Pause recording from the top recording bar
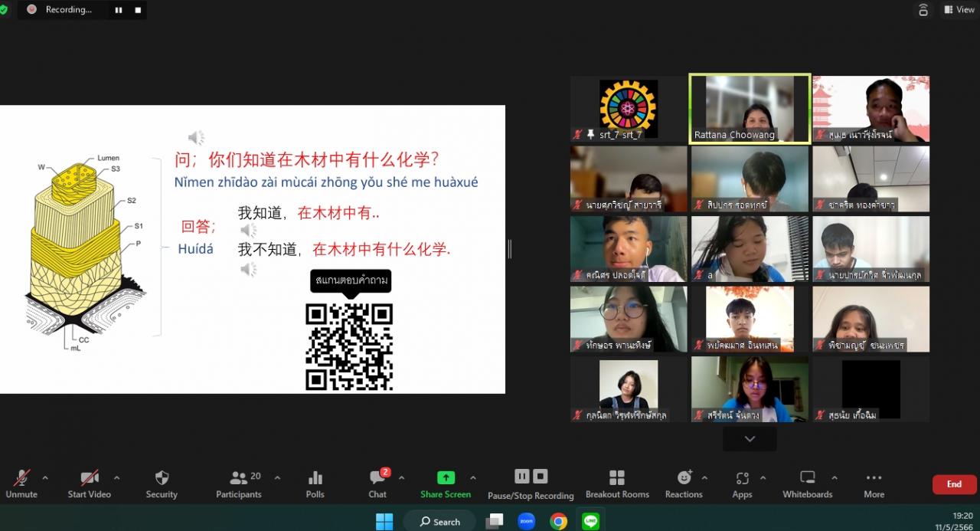This screenshot has height=531, width=980. tap(119, 10)
